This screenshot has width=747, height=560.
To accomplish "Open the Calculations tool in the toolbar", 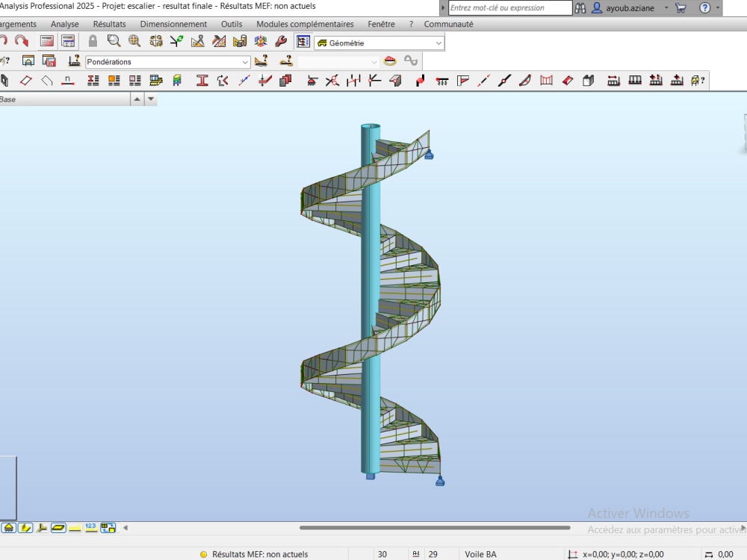I will point(45,41).
